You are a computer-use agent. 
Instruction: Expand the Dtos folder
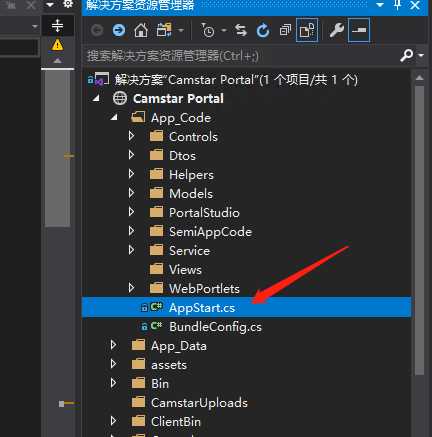click(131, 155)
